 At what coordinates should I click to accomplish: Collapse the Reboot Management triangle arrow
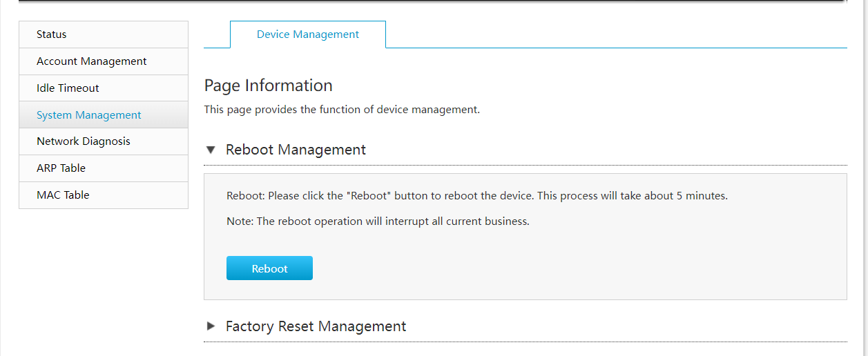[x=211, y=150]
